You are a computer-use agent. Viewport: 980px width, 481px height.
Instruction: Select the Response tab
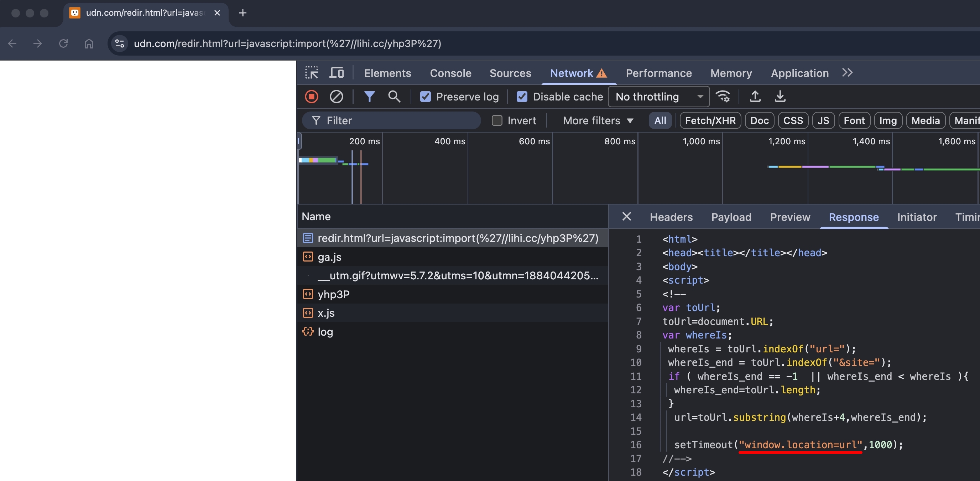(854, 217)
